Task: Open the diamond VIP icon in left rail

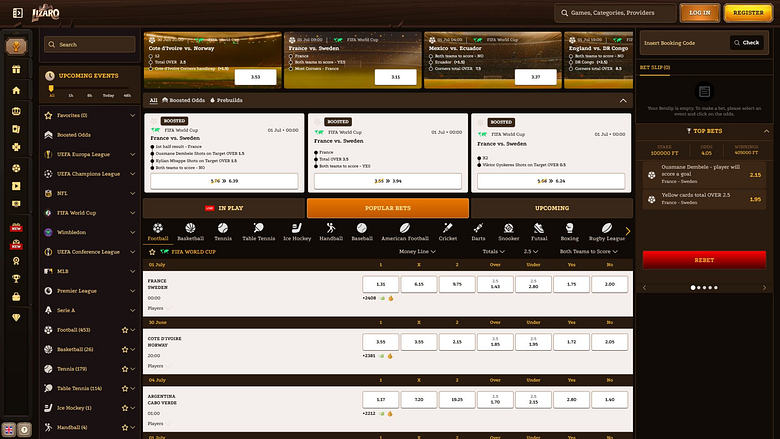Action: point(16,317)
